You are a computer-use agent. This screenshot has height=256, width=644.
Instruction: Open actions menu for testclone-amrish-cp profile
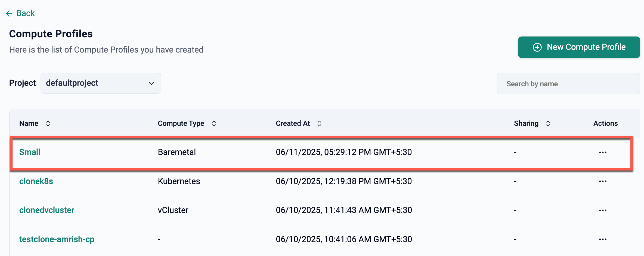(x=603, y=239)
